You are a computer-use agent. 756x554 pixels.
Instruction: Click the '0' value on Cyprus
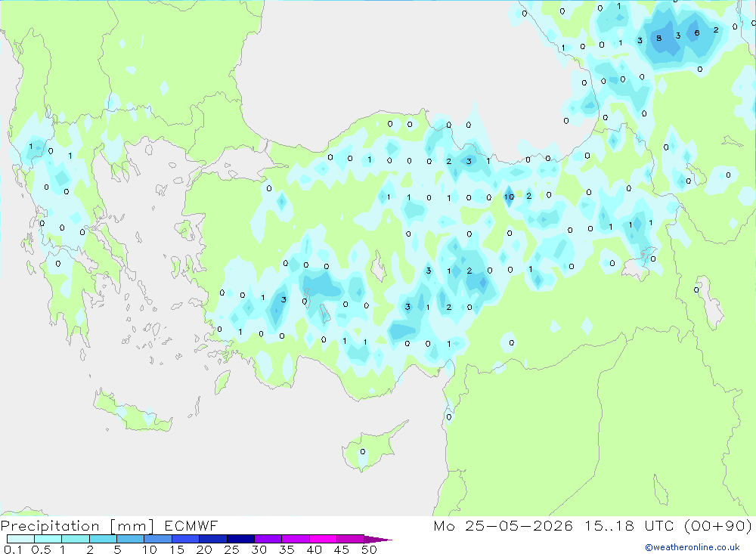pos(363,452)
